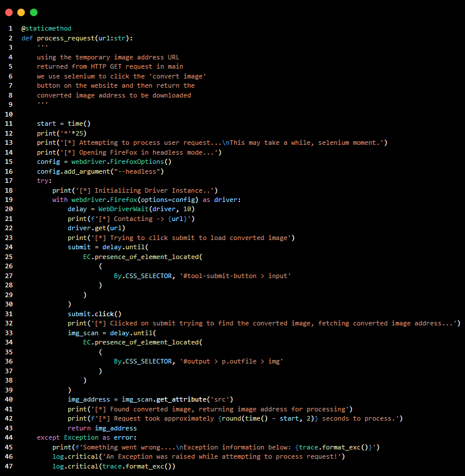The height and width of the screenshot is (476, 465).
Task: Click 'img_scan.get_attribute('src')' call
Action: pos(177,399)
